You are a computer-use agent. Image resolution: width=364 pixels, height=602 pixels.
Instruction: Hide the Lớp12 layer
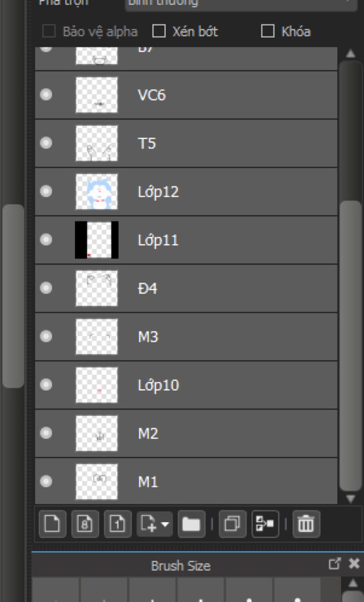pos(46,191)
